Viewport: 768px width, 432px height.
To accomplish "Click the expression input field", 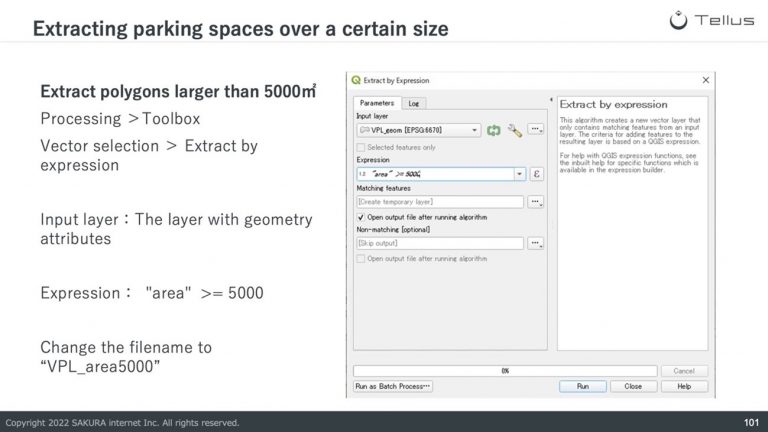I will (435, 174).
